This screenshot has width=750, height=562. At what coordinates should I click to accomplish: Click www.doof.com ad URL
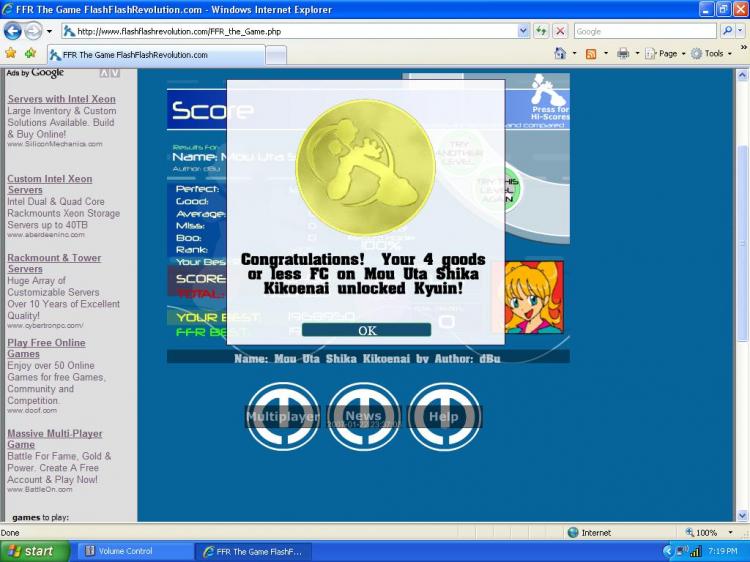point(32,410)
